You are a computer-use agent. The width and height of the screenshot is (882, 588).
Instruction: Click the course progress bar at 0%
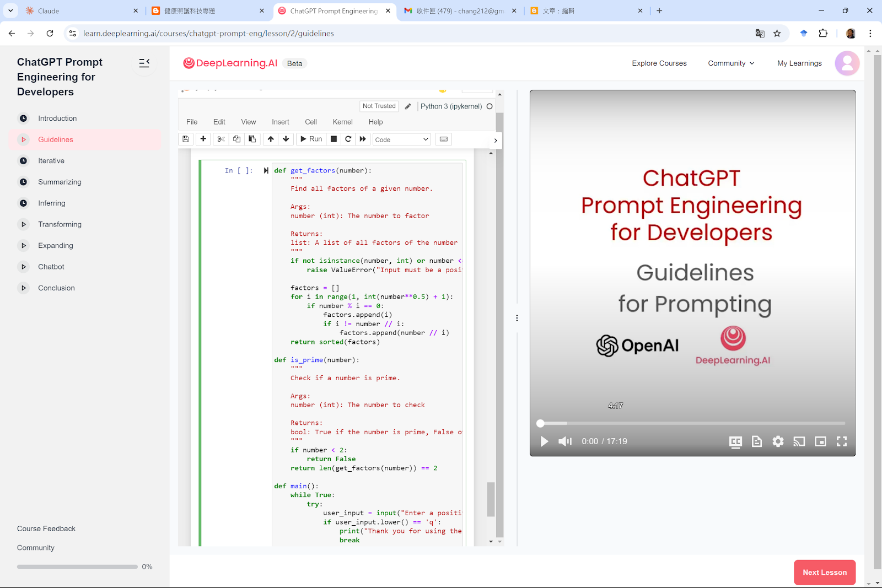tap(77, 567)
